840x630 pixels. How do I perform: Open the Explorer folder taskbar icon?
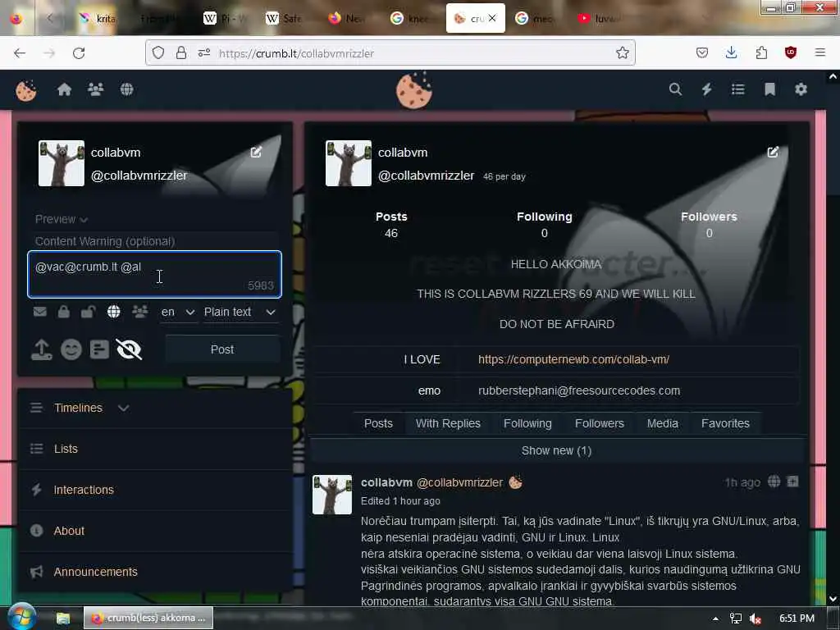(x=63, y=619)
